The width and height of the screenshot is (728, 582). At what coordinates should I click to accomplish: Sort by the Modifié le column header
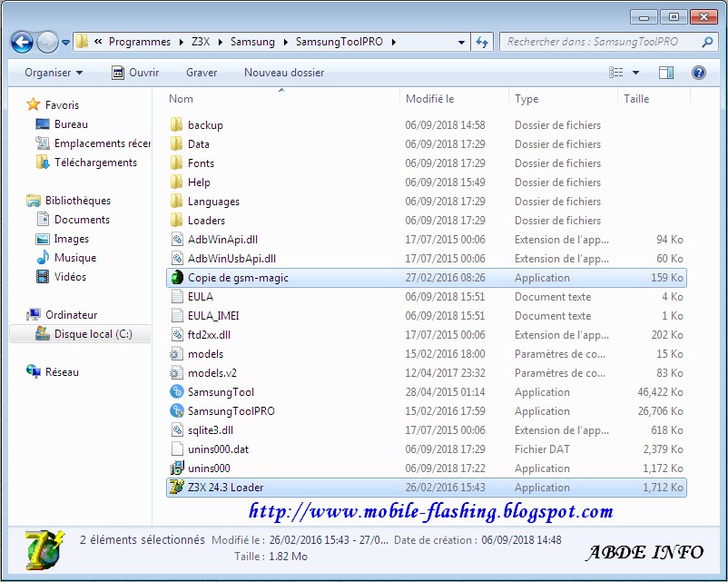pyautogui.click(x=430, y=98)
